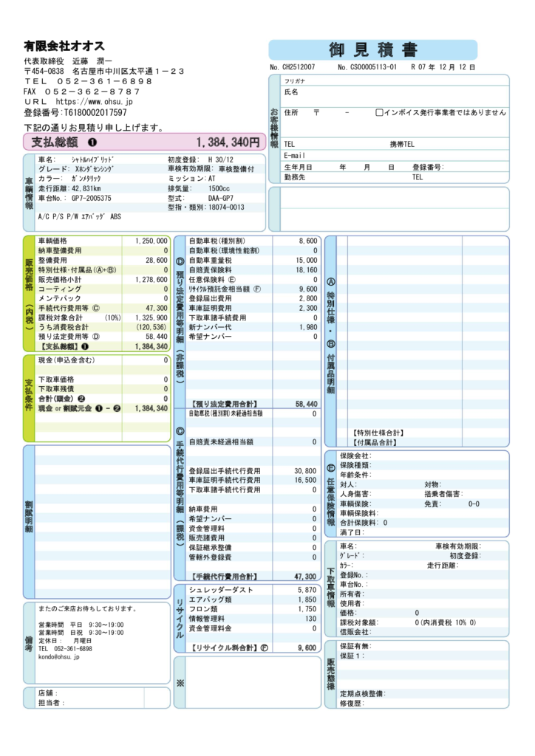Click the Ⓓ icon above 預り法定費用等明細
This screenshot has width=535, height=756.
(x=180, y=262)
